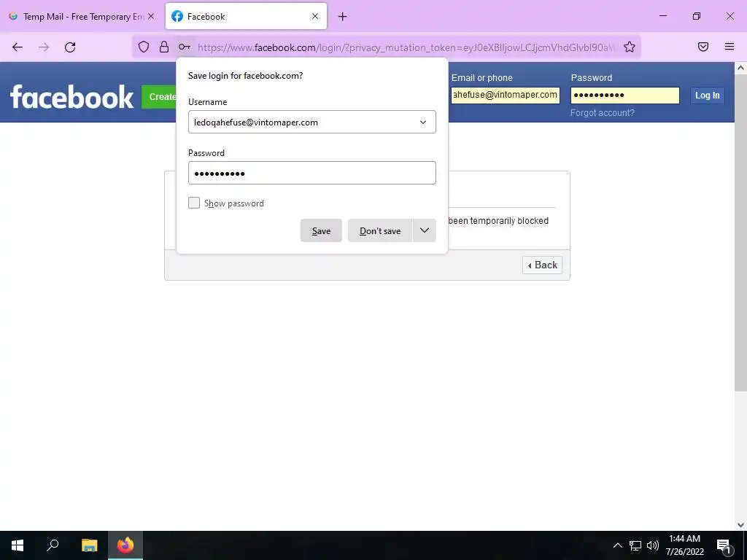Click Firefox icon in the taskbar
Screen dimensions: 747x560
(125, 545)
